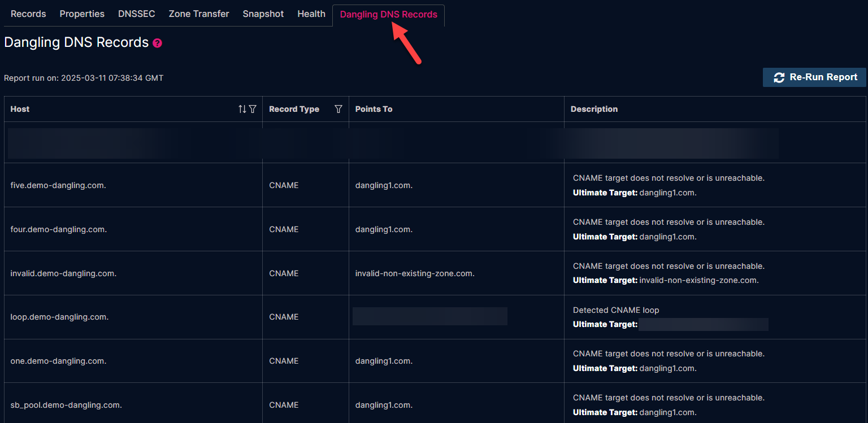Click the invalid.demo-dangling.com. host entry
Screen dimensions: 868x423
point(63,273)
